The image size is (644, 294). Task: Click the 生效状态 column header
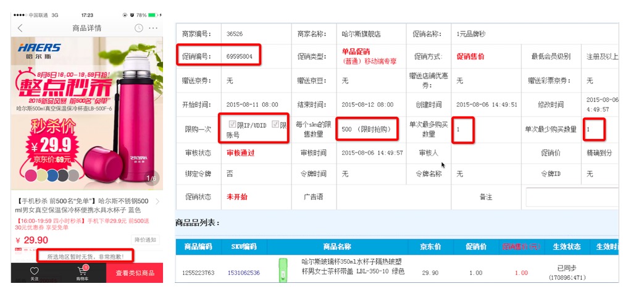(x=567, y=247)
